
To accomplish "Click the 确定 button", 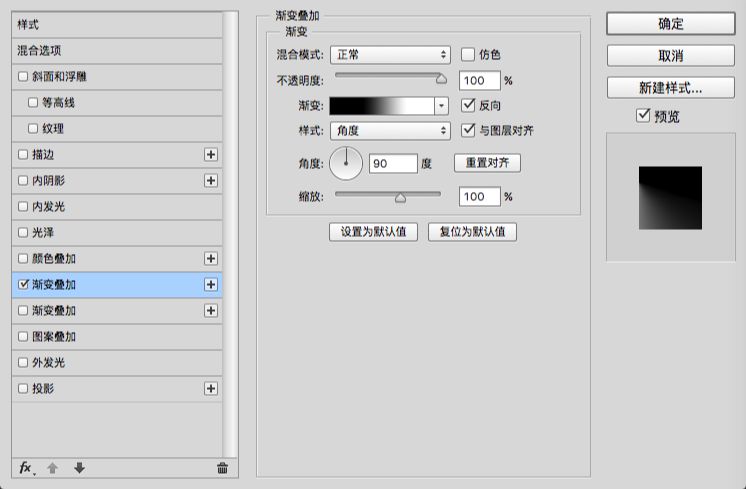I will [671, 24].
